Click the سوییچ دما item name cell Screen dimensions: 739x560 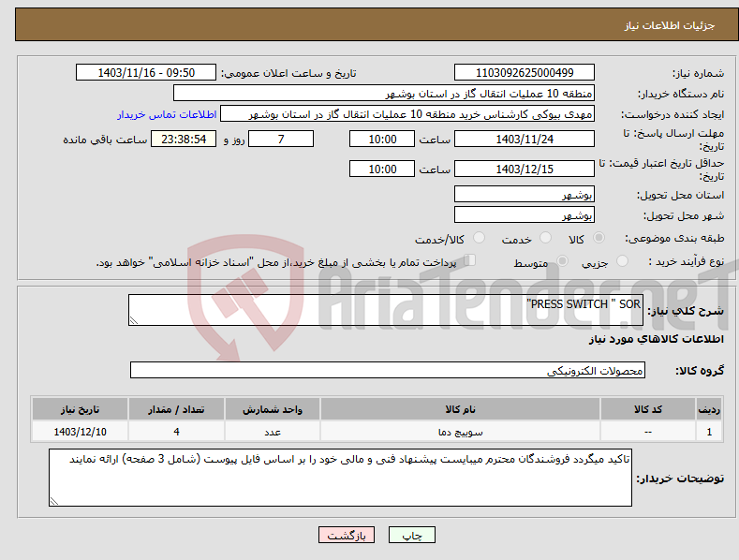(461, 432)
